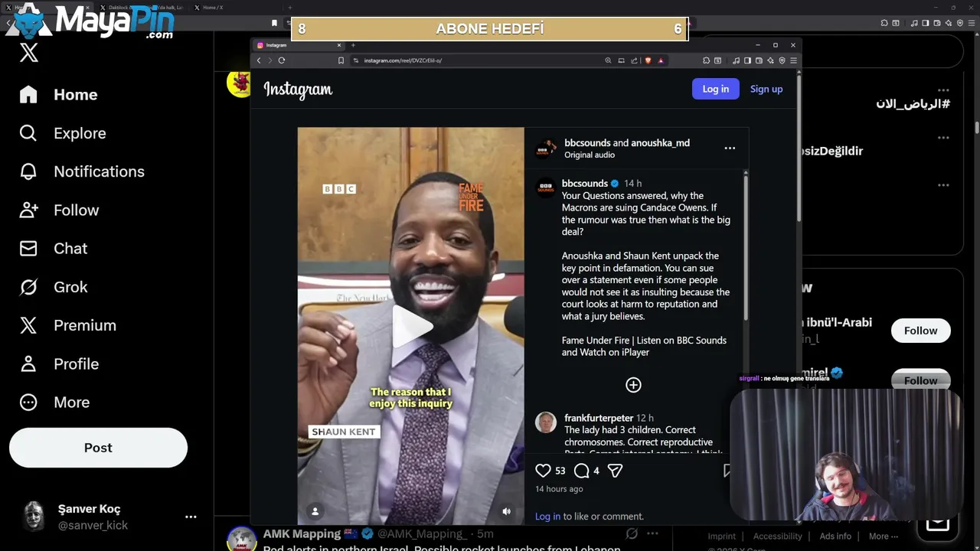
Task: Click the Şanver Koç account avatar
Action: tap(34, 517)
